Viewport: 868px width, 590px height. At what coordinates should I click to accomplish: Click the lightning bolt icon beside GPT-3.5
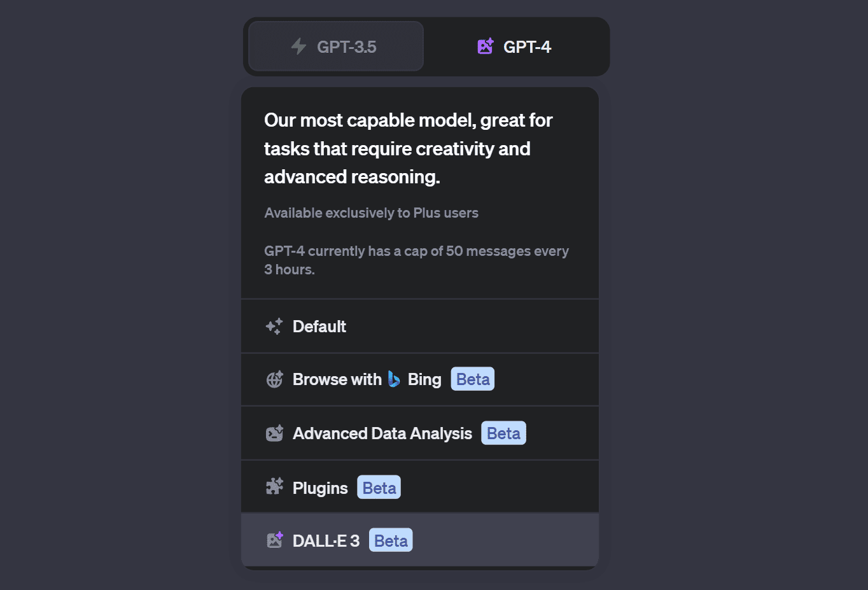(298, 46)
